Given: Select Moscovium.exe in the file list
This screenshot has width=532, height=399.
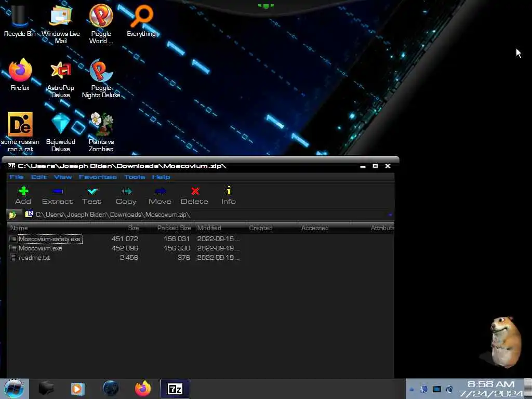Looking at the screenshot, I should (41, 248).
